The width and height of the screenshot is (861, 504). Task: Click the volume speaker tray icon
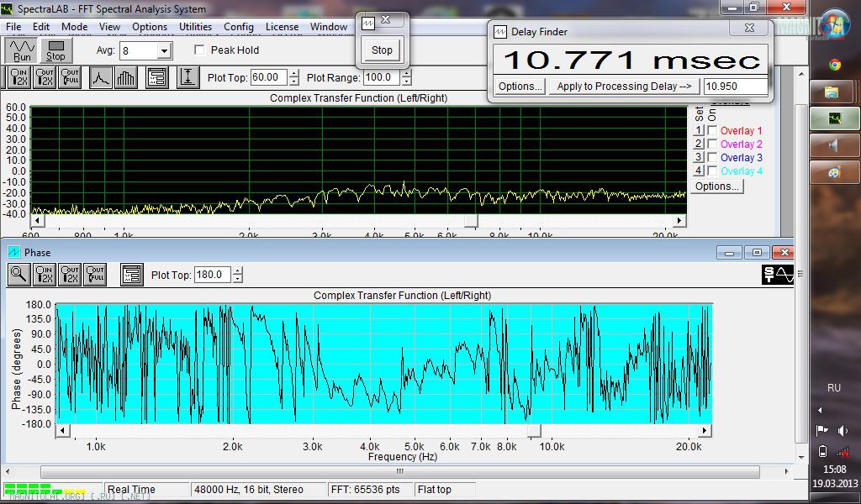[x=843, y=431]
